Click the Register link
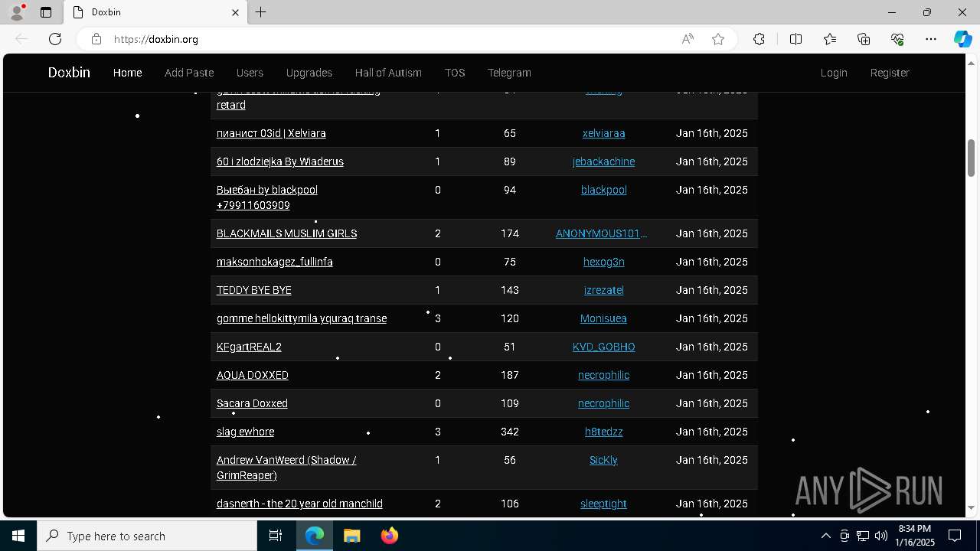 [x=890, y=73]
